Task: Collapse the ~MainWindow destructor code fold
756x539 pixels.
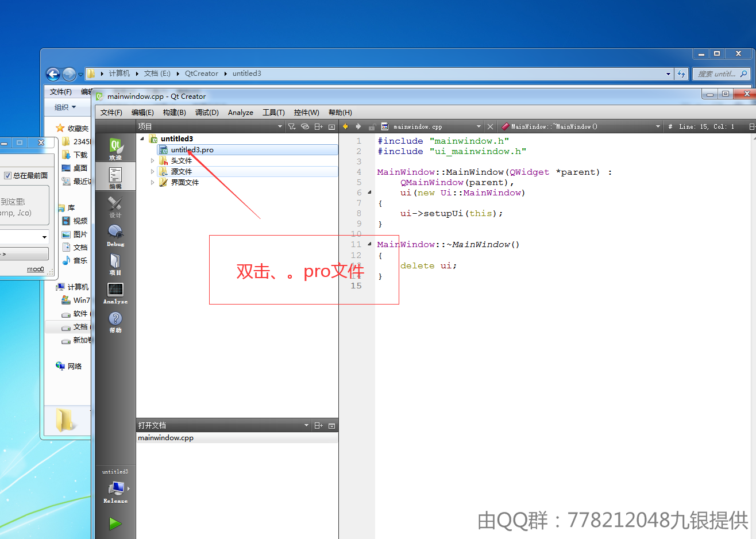Action: (369, 244)
